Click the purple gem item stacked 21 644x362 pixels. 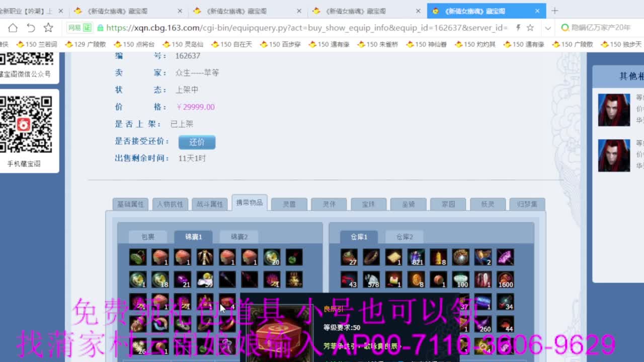[x=182, y=279]
